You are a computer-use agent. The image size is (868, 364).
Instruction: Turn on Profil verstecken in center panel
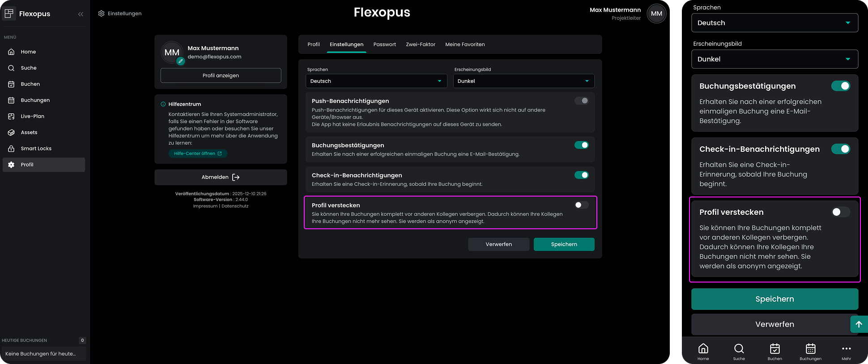pos(581,205)
